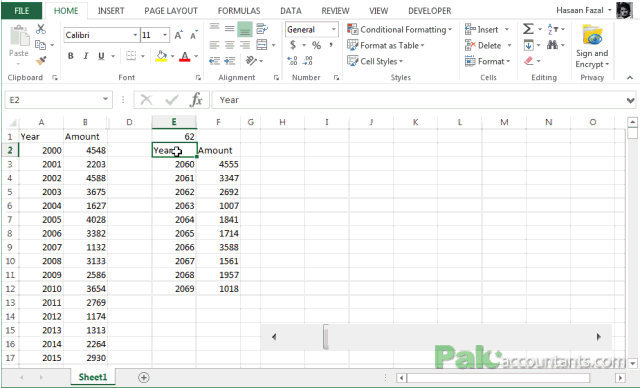640x388 pixels.
Task: Click the Wrap Text icon
Action: tap(262, 29)
